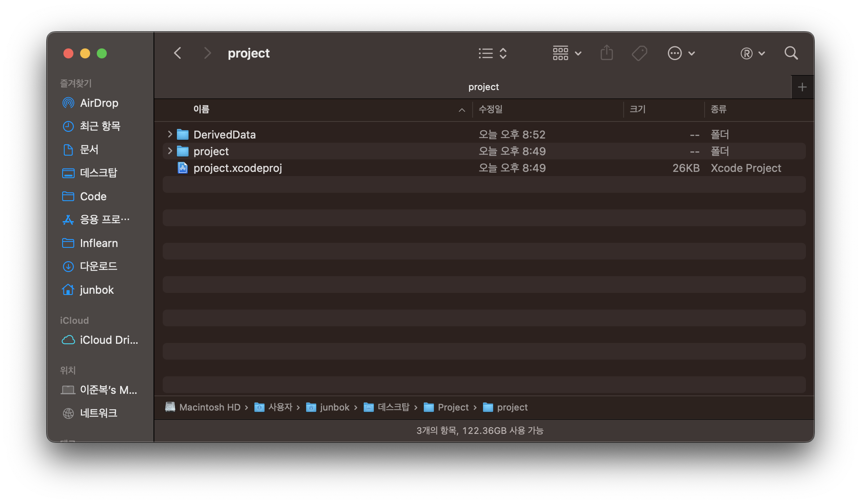The width and height of the screenshot is (861, 504).
Task: Expand the project folder disclosure arrow
Action: pos(170,151)
